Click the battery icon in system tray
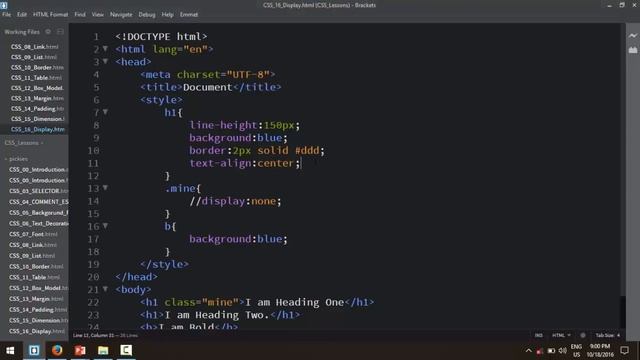The height and width of the screenshot is (360, 640). [x=551, y=351]
